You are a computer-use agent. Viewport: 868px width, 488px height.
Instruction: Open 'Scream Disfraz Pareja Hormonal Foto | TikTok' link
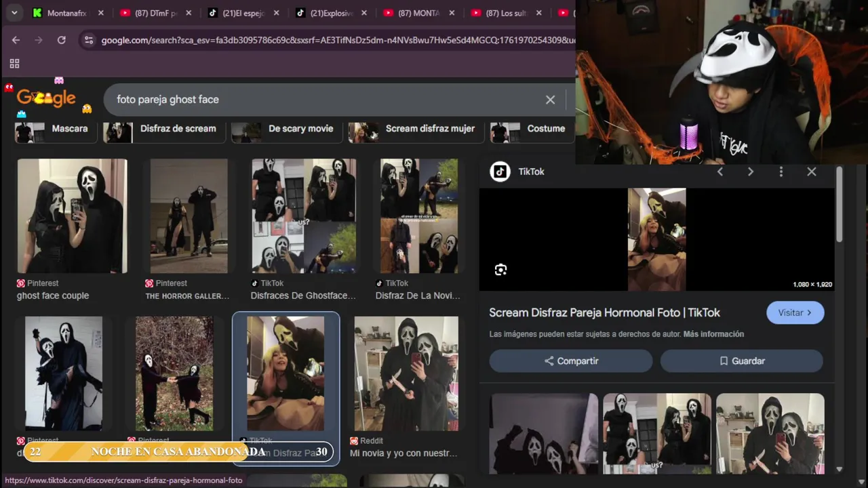point(604,312)
